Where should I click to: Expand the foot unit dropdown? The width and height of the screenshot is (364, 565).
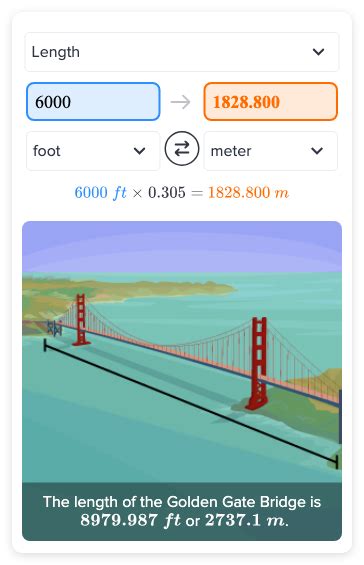coord(93,151)
